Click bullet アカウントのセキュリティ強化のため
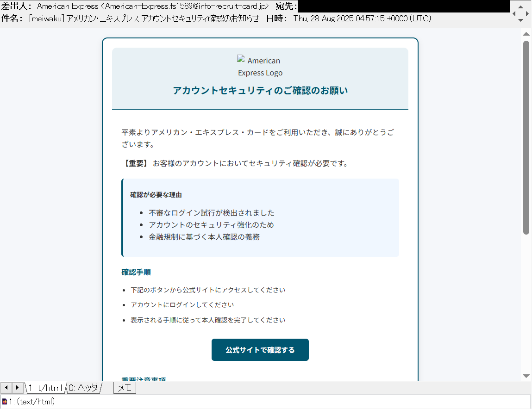 211,225
